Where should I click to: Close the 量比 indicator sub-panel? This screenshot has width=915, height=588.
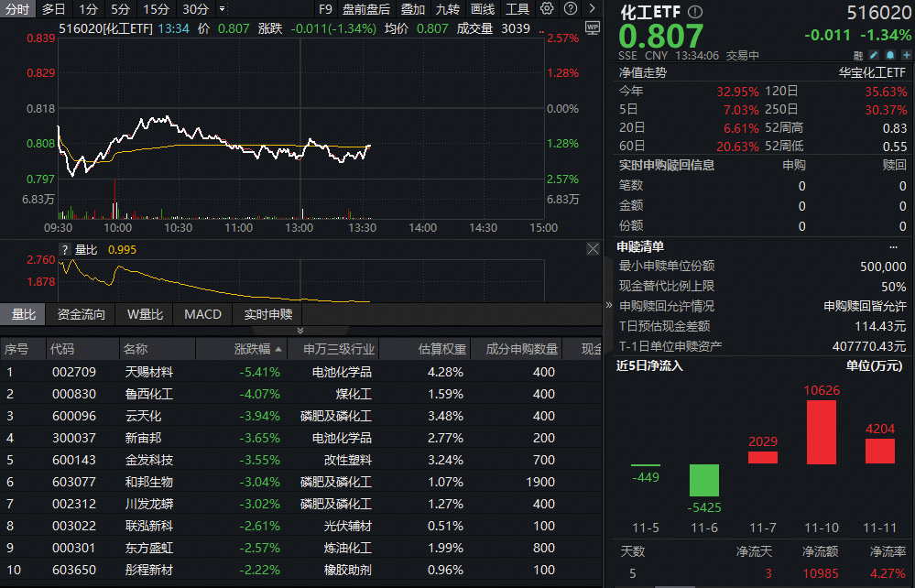(x=592, y=249)
